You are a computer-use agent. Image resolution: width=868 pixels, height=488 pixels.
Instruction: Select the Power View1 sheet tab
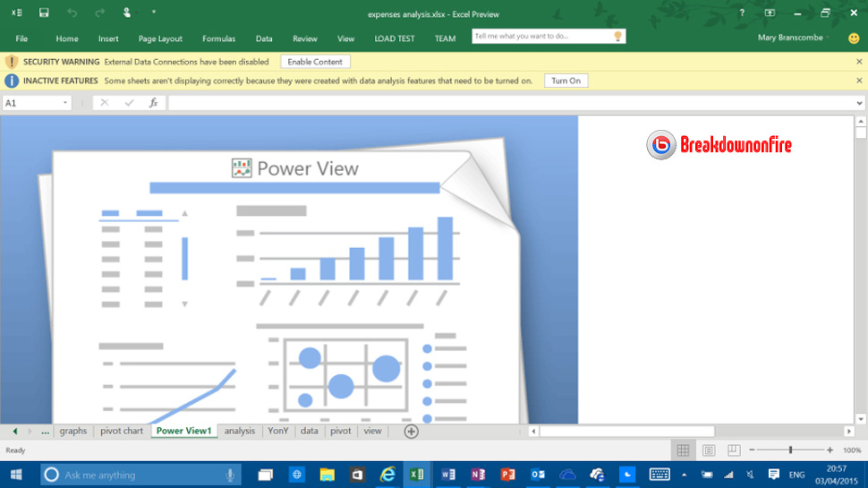click(x=183, y=431)
